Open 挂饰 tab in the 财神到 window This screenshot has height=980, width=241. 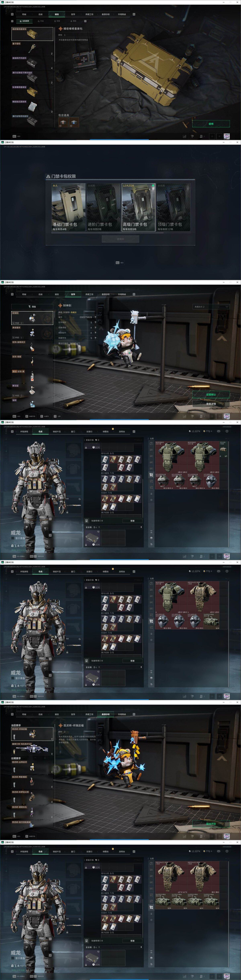point(73,294)
